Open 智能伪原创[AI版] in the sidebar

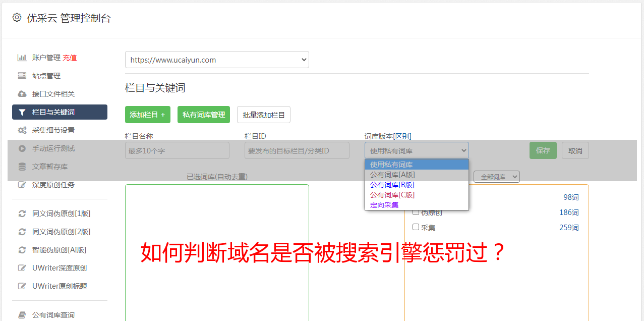coord(60,250)
